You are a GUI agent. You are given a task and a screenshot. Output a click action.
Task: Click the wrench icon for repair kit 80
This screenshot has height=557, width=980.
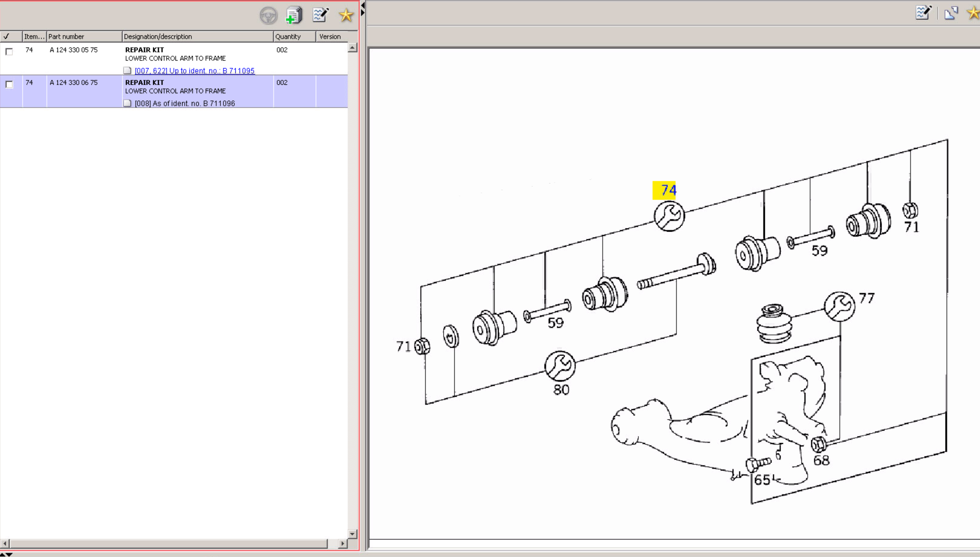click(560, 366)
